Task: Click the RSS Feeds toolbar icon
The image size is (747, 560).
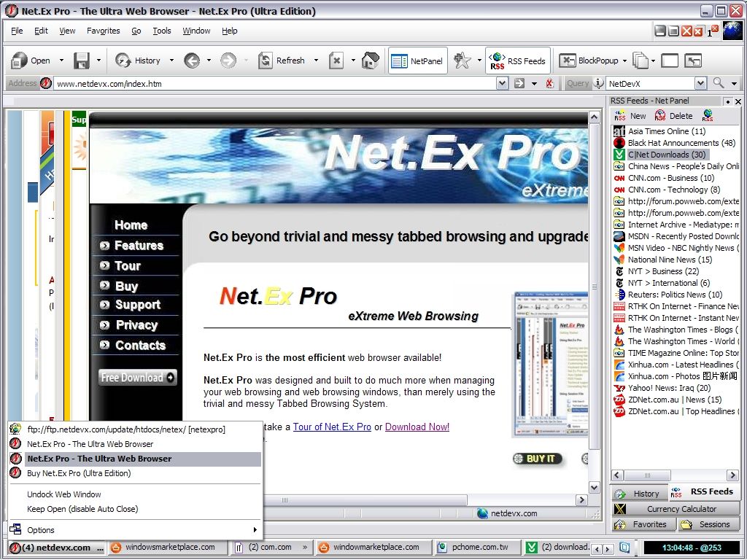Action: pyautogui.click(x=497, y=61)
